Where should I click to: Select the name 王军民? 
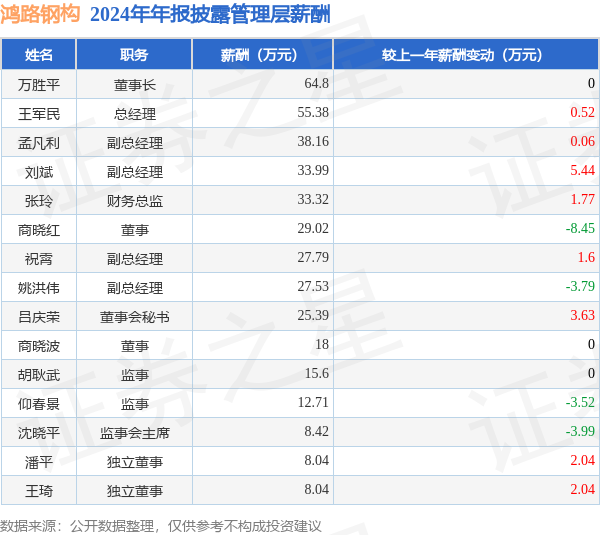39,114
